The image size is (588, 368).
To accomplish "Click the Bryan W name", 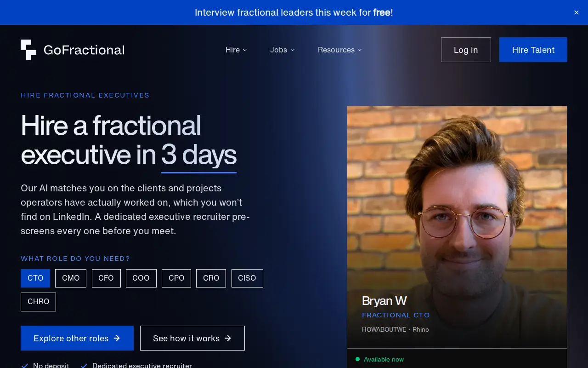I will (x=384, y=301).
